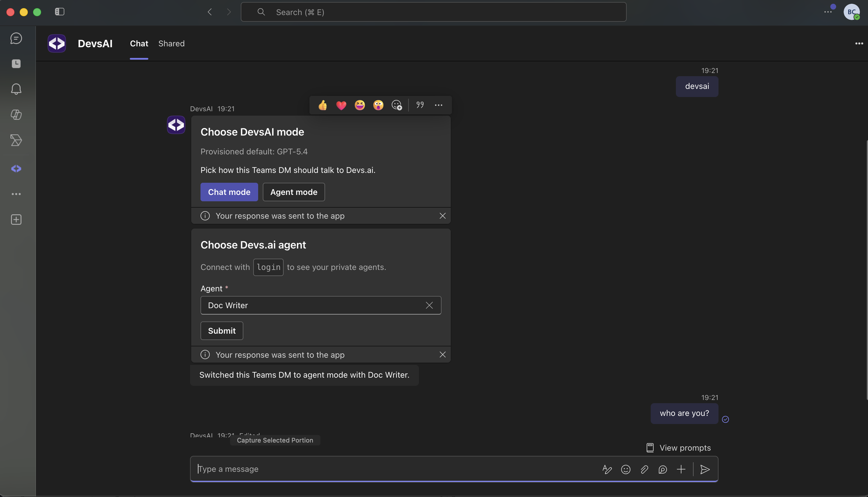Viewport: 868px width, 497px height.
Task: Attach a file with the paperclip icon
Action: pyautogui.click(x=644, y=469)
